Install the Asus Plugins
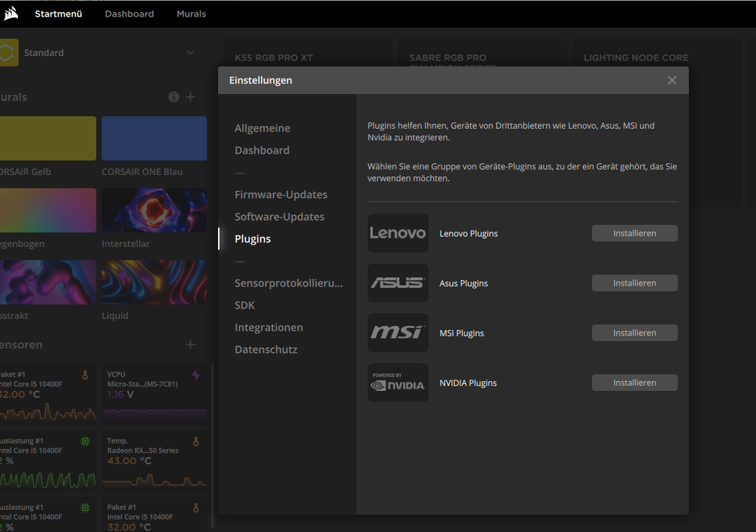This screenshot has width=756, height=532. 634,283
